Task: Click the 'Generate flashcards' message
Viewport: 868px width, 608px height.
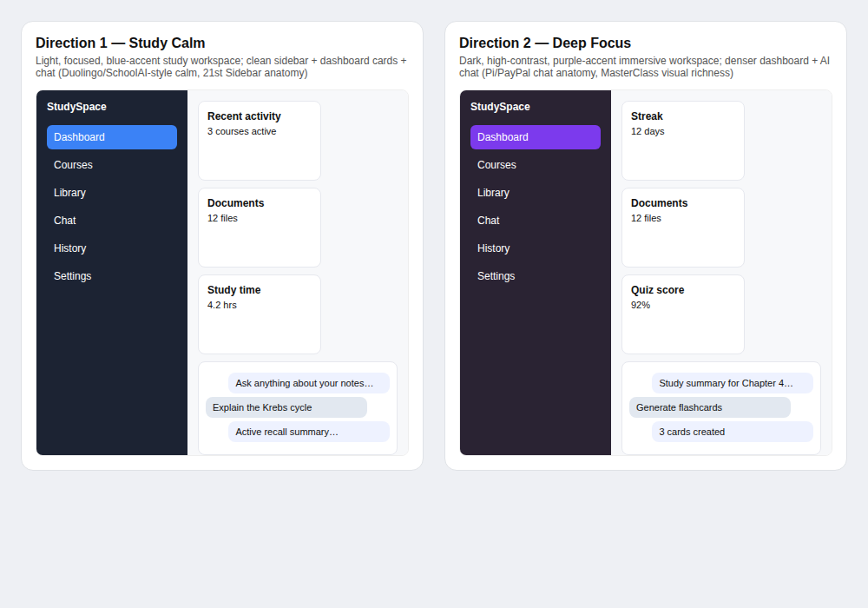Action: (x=710, y=407)
